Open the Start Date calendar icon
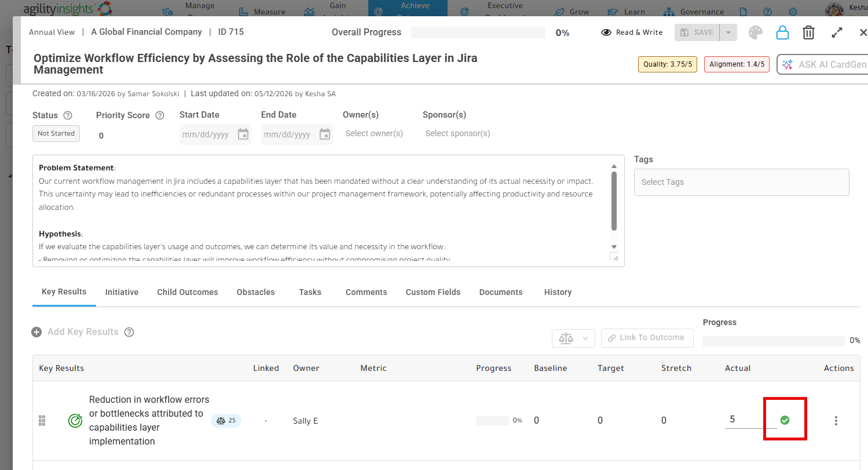This screenshot has height=470, width=868. point(243,134)
